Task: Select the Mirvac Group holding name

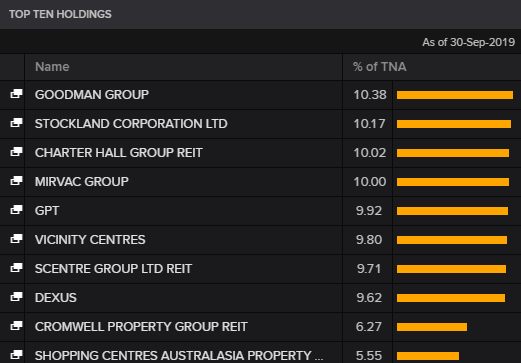Action: click(x=82, y=182)
